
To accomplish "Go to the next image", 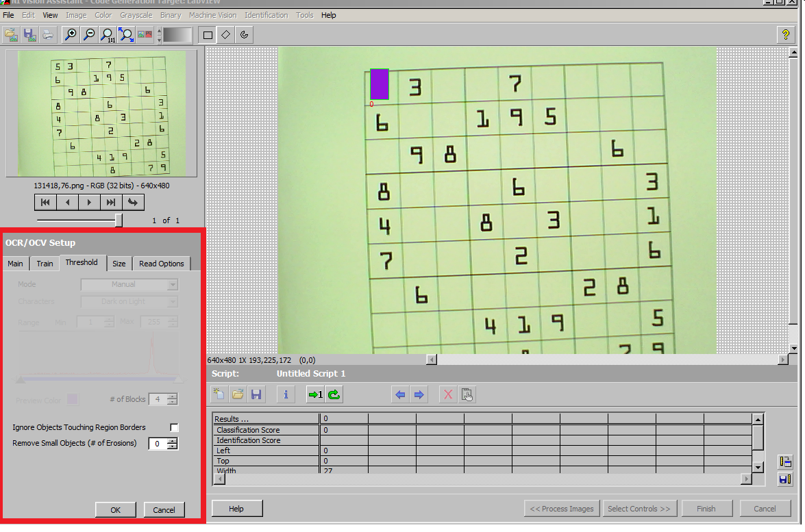I will click(x=89, y=202).
